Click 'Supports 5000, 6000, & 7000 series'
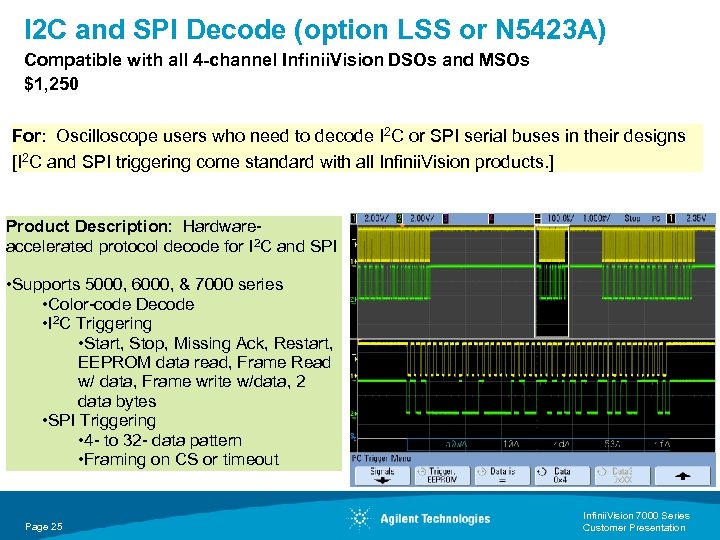This screenshot has width=720, height=540. (x=145, y=285)
